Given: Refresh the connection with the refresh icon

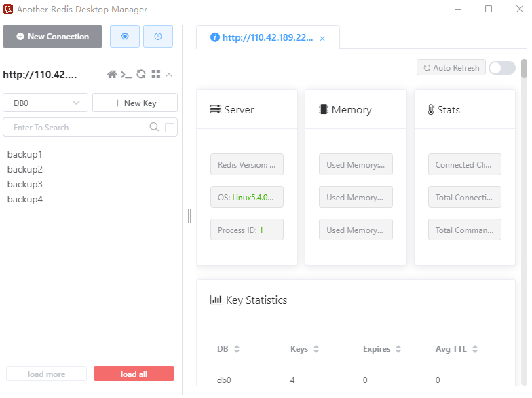Looking at the screenshot, I should tap(141, 75).
